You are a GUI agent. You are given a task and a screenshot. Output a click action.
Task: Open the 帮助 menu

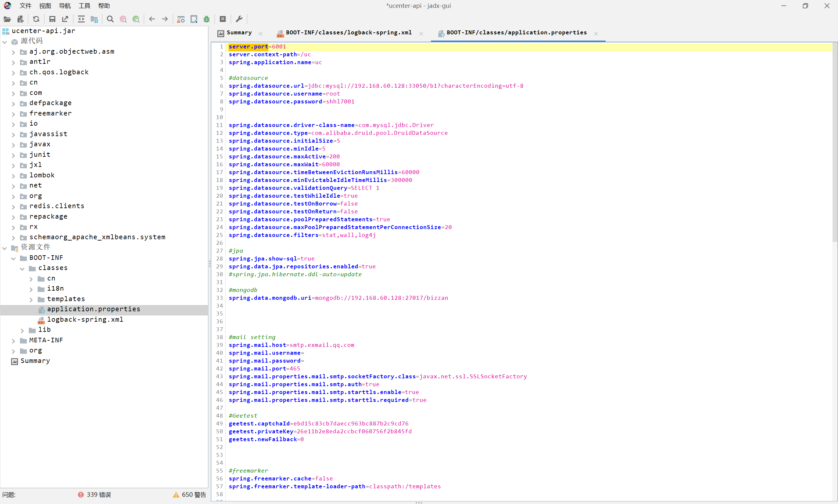pos(104,6)
